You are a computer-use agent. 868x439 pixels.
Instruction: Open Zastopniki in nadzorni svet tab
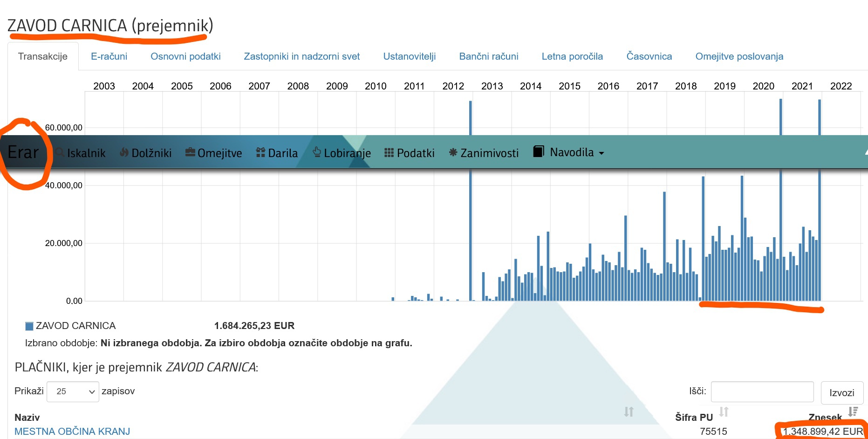click(x=302, y=56)
